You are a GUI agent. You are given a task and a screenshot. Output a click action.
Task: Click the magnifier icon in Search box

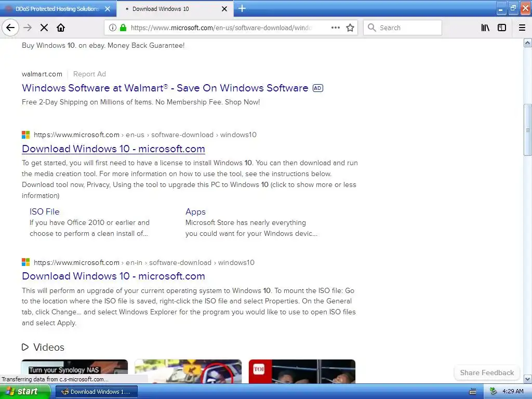coord(372,28)
